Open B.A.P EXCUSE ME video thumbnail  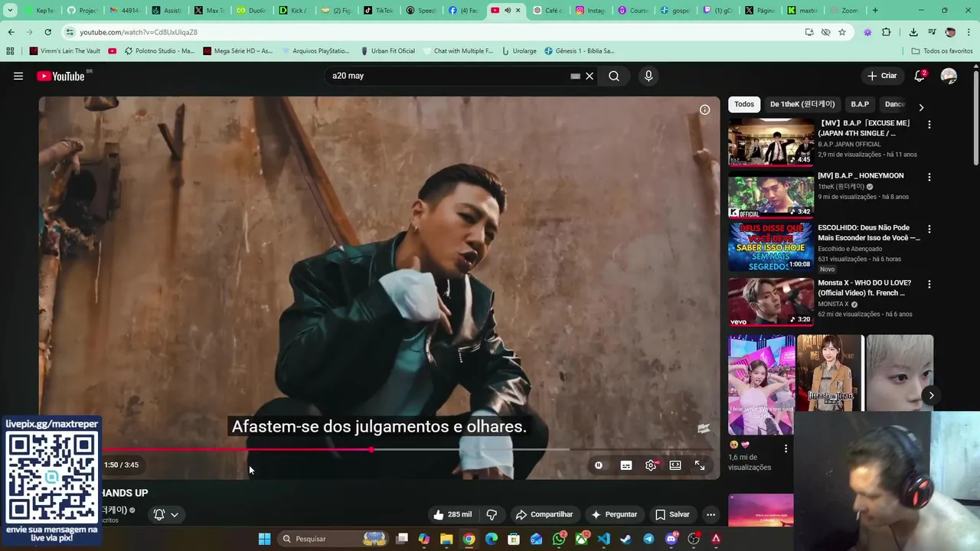click(x=771, y=142)
